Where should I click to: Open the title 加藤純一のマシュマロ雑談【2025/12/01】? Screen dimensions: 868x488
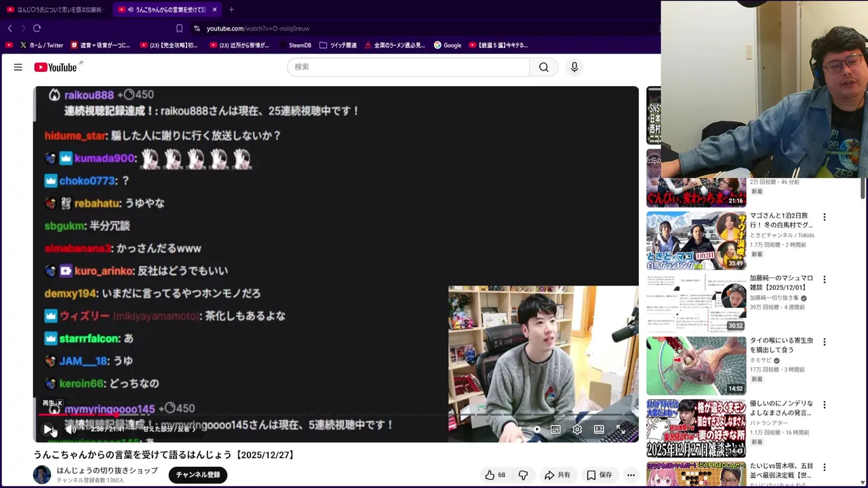(781, 283)
